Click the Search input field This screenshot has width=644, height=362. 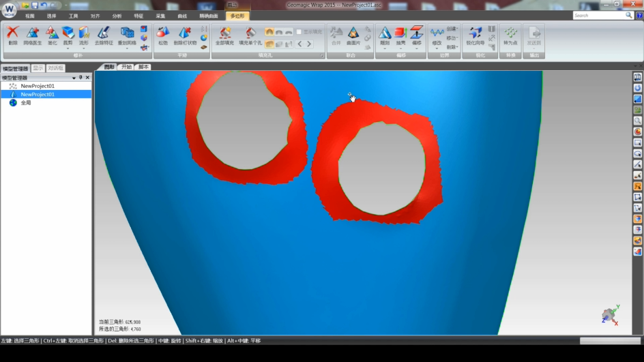(x=598, y=15)
